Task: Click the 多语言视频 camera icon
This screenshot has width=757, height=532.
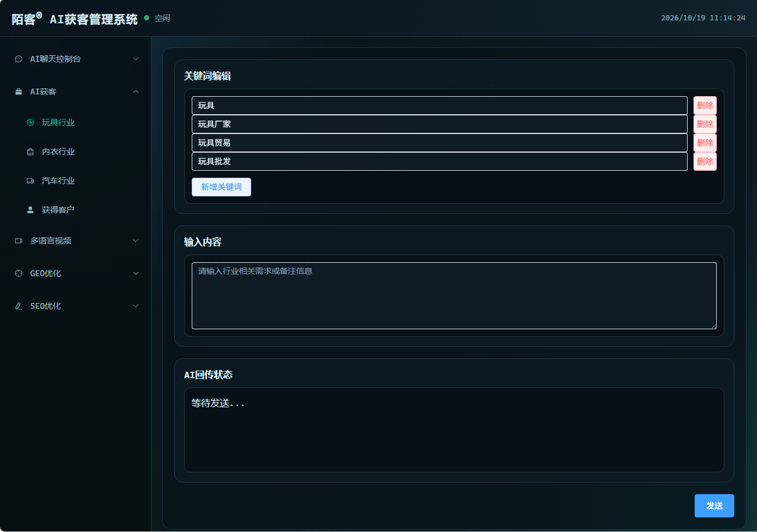Action: pyautogui.click(x=19, y=241)
